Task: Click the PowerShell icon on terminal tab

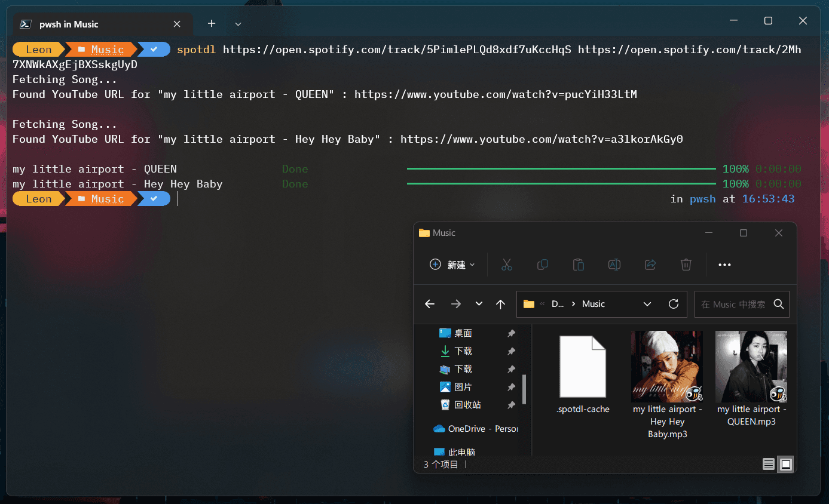Action: 26,24
